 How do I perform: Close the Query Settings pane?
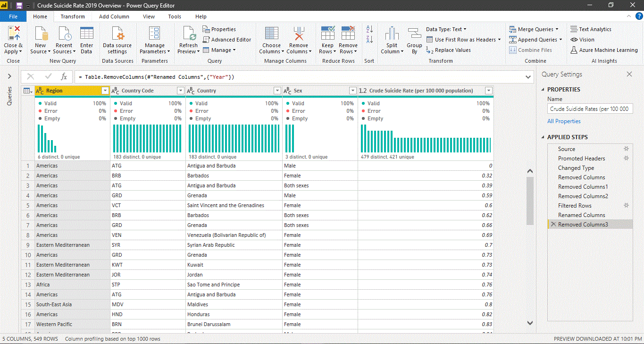(629, 74)
